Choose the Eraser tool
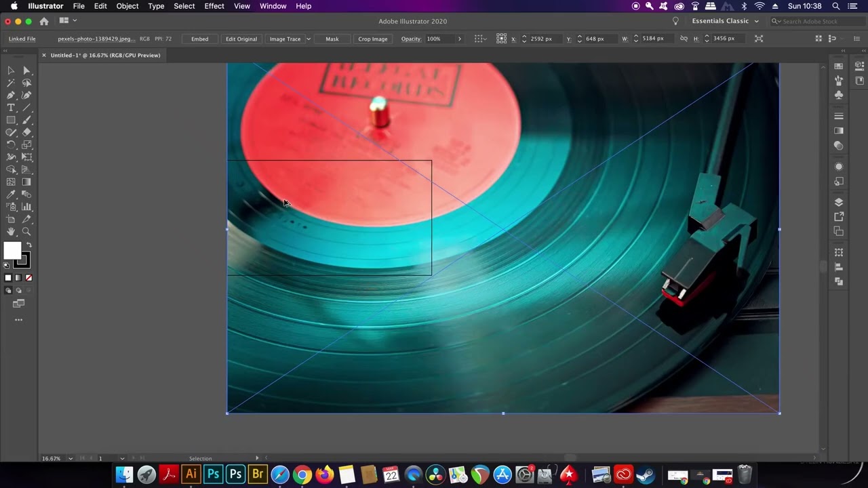The height and width of the screenshot is (488, 868). (x=26, y=133)
